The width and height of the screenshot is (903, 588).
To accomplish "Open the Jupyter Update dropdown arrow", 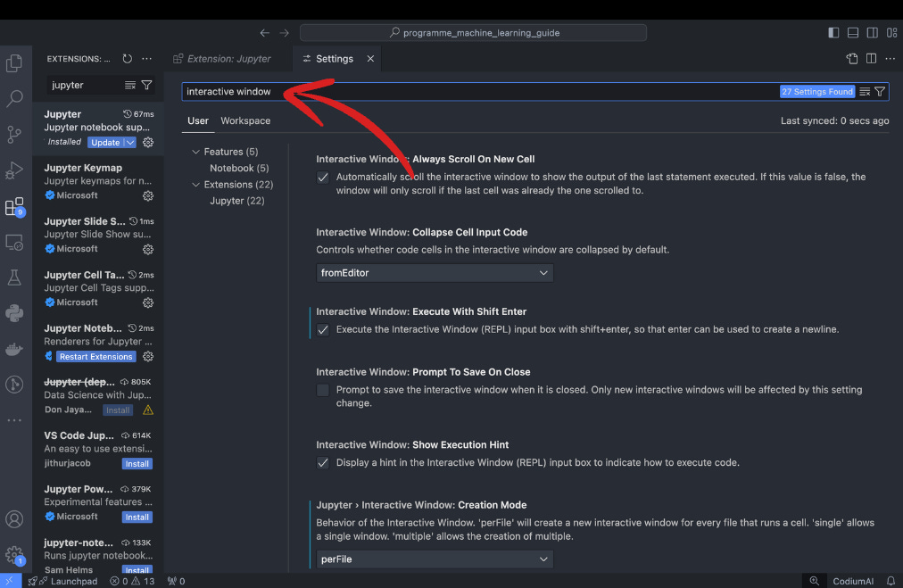I will click(131, 142).
